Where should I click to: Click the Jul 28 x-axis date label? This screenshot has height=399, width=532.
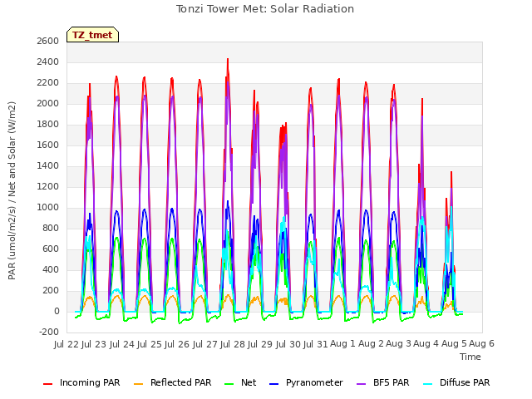click(233, 344)
